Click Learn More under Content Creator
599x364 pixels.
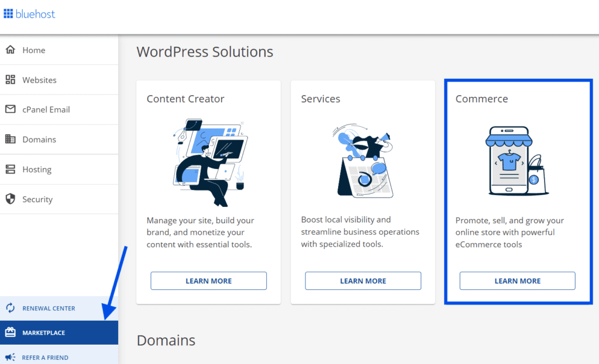209,281
